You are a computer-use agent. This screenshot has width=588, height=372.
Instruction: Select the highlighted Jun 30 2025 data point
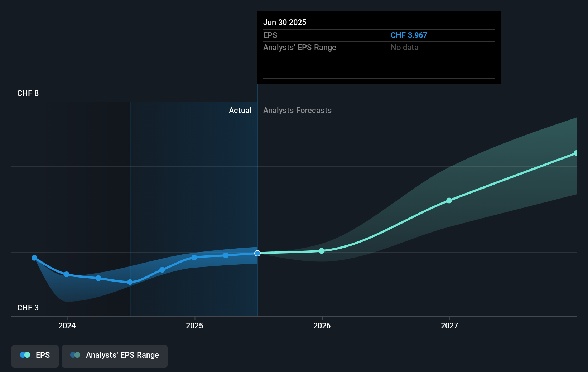click(257, 253)
